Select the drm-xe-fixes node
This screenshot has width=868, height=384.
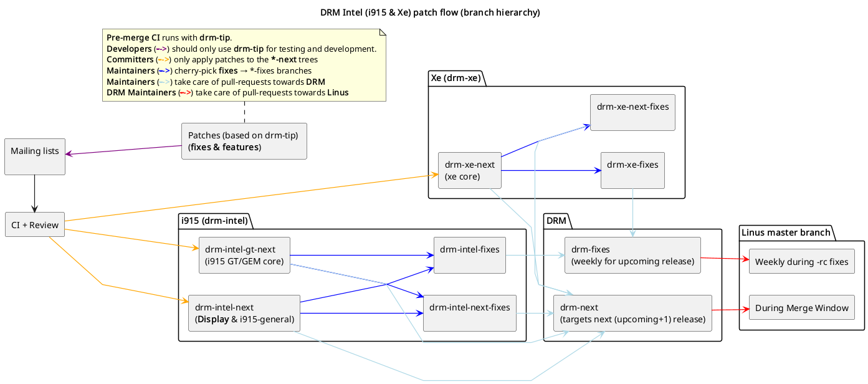[x=632, y=170]
